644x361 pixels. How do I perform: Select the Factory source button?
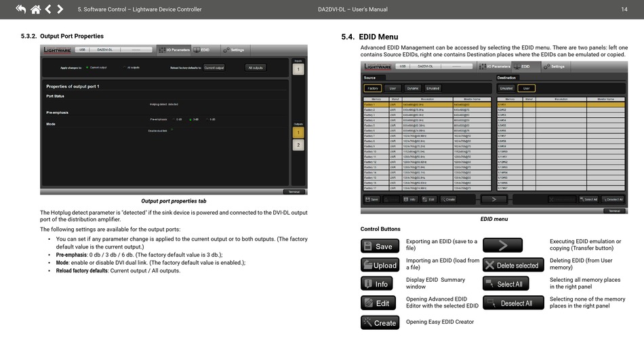click(372, 88)
